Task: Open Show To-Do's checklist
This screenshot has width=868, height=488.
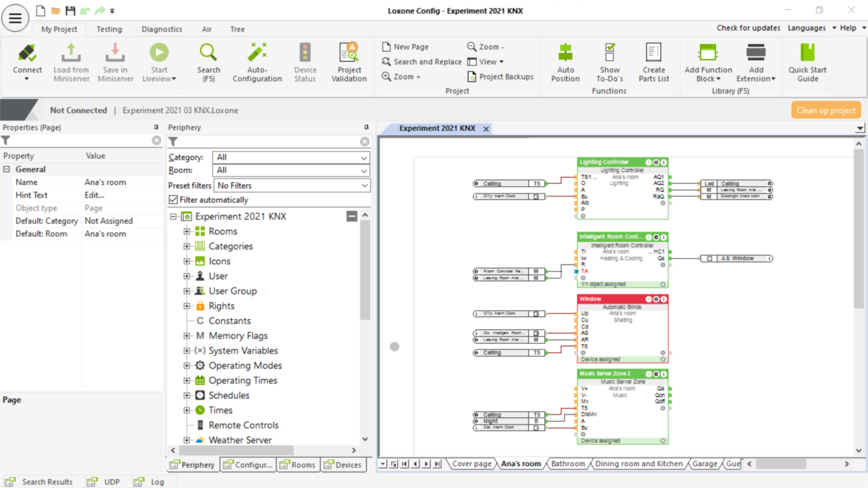Action: (x=609, y=53)
